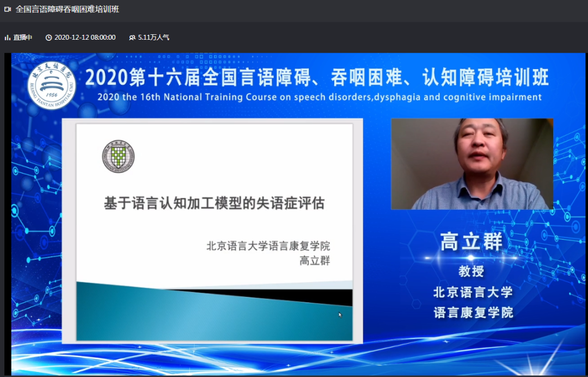Click the Beijing Tiantan Hospital logo
The height and width of the screenshot is (377, 588).
(x=52, y=85)
